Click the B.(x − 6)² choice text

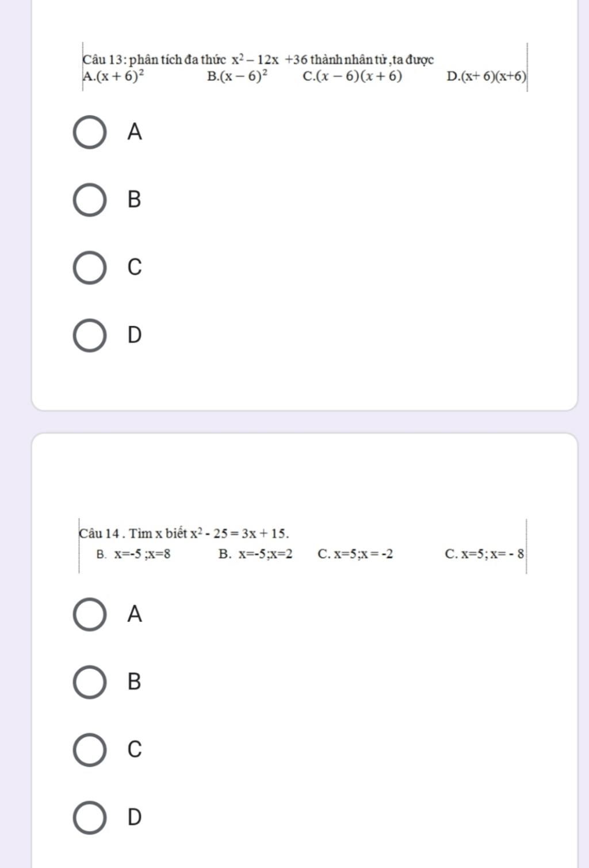(238, 76)
